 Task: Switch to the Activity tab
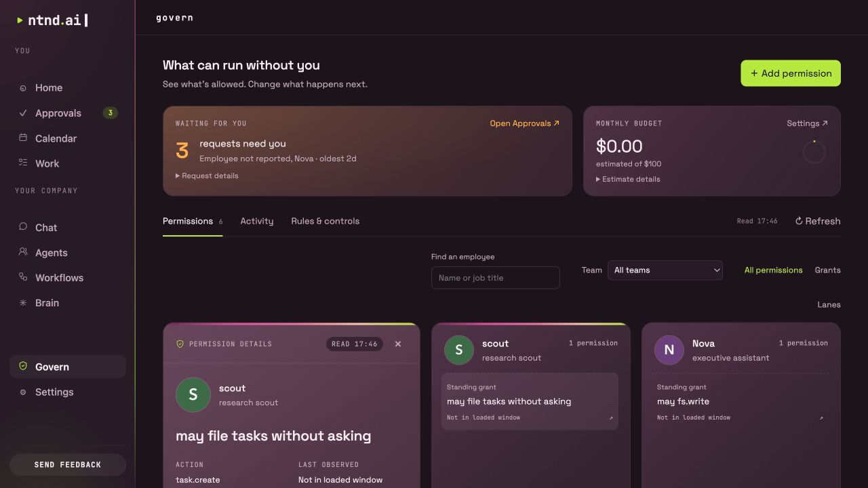[257, 222]
